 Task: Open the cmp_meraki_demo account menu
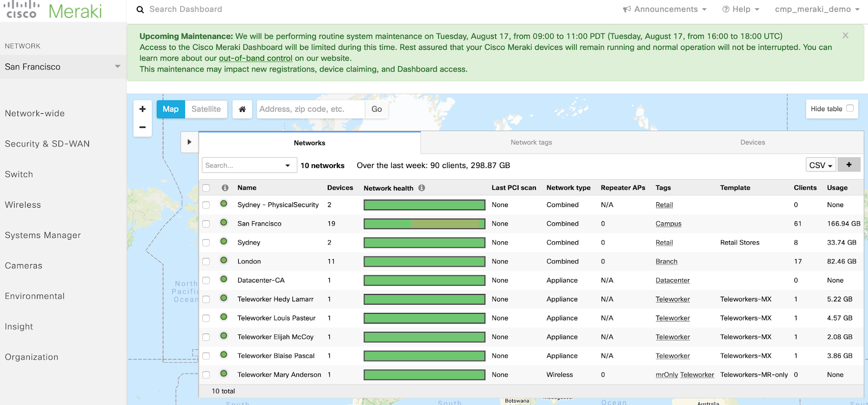(x=817, y=9)
